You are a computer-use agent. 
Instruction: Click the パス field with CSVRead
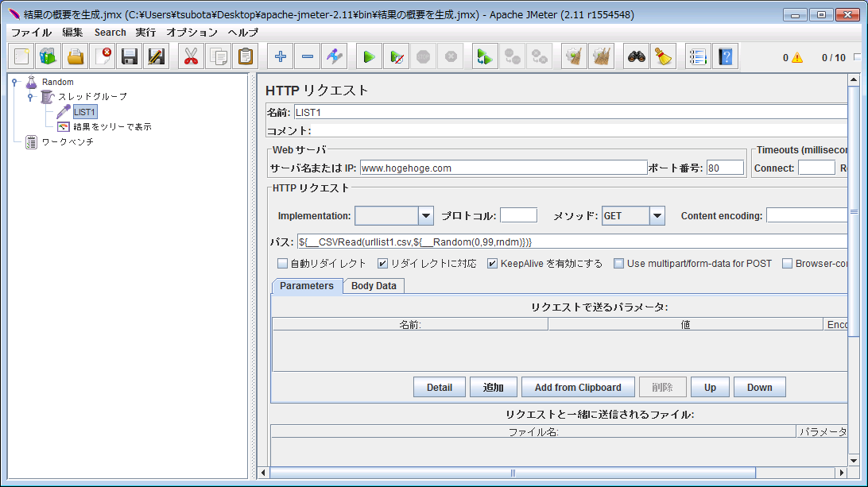(x=572, y=242)
